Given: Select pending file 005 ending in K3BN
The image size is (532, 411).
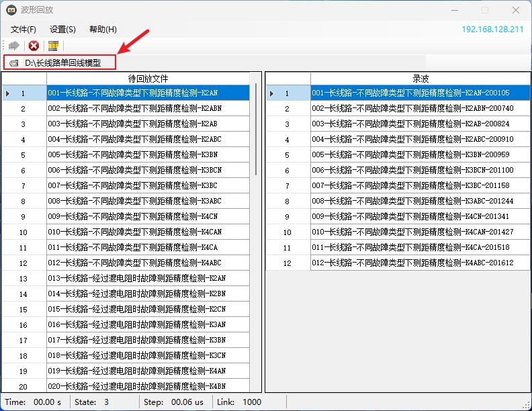Looking at the screenshot, I should [x=134, y=154].
